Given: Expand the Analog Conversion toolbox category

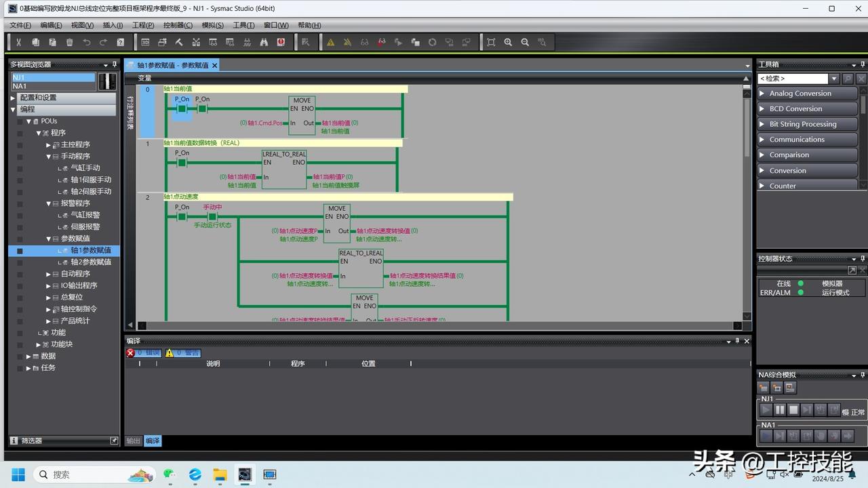Looking at the screenshot, I should pyautogui.click(x=807, y=94).
